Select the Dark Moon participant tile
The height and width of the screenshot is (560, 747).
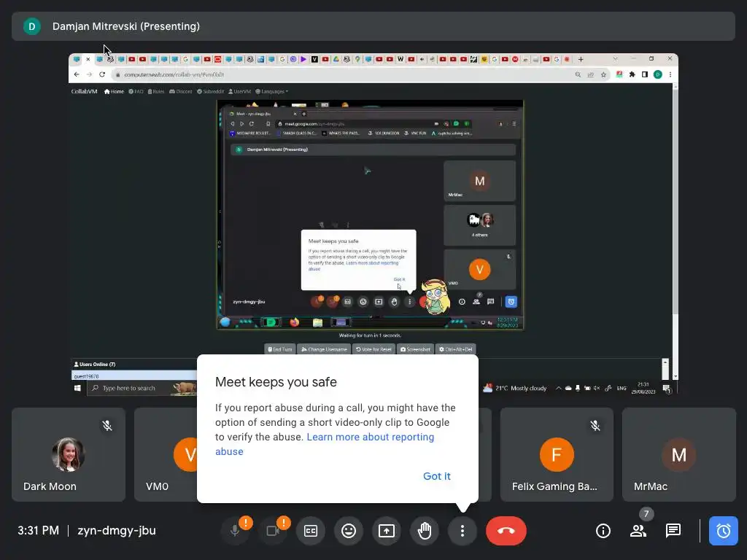pos(69,454)
